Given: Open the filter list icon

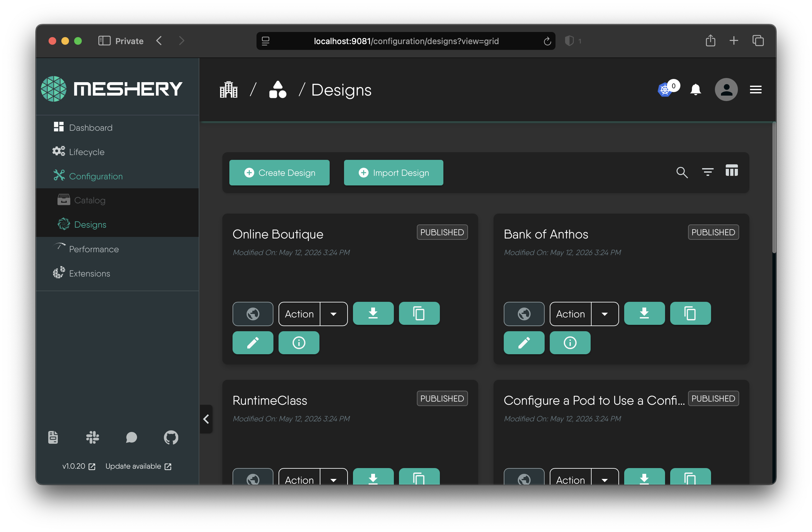Looking at the screenshot, I should tap(708, 172).
